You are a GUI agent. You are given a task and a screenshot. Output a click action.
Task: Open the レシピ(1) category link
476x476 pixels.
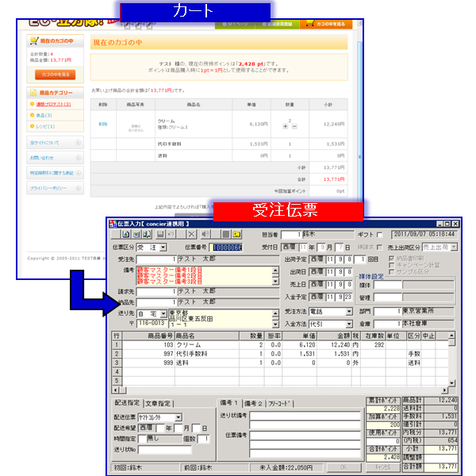point(45,126)
